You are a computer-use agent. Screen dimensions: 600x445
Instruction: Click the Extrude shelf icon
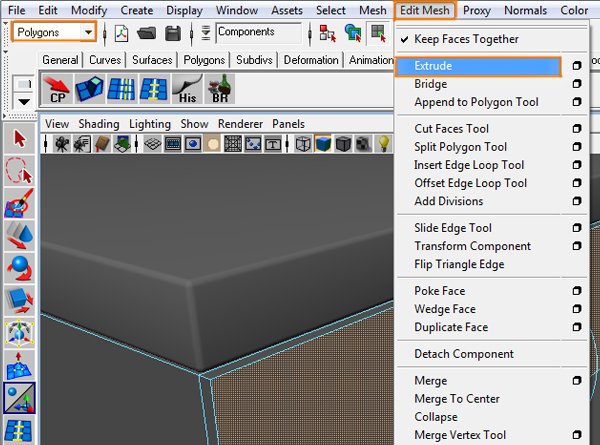[89, 89]
